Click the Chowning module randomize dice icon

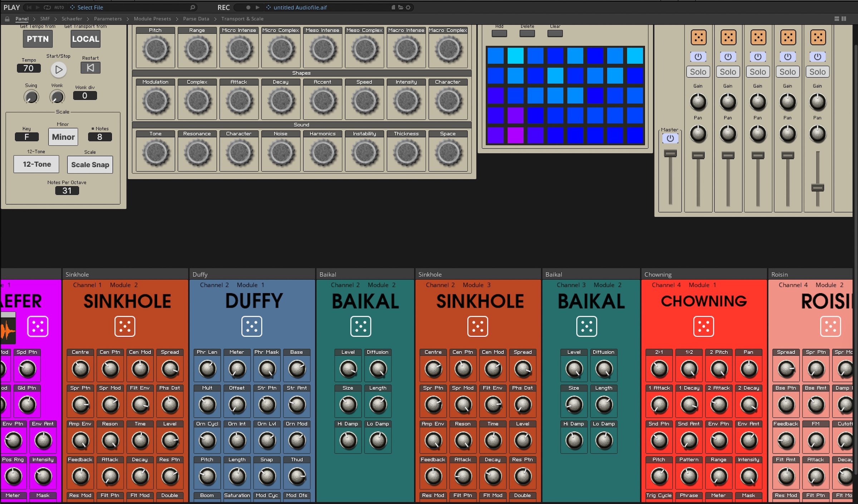pyautogui.click(x=703, y=326)
